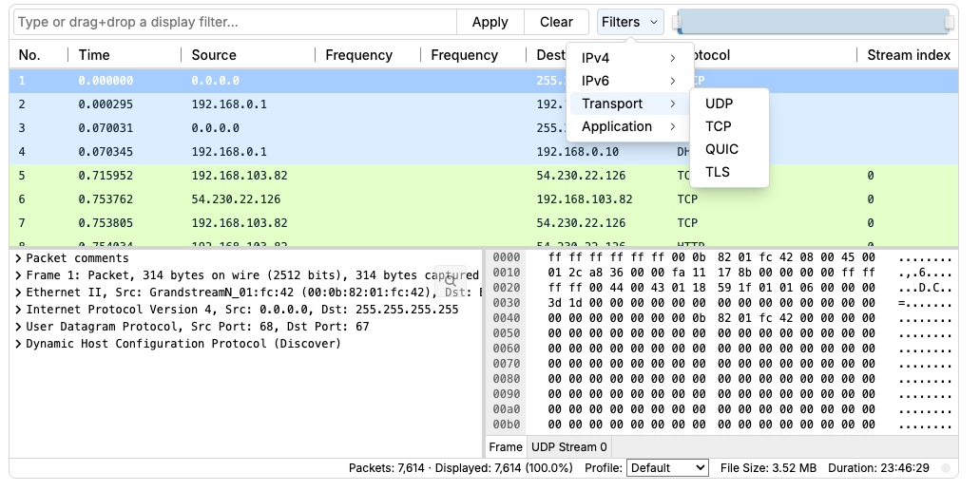
Task: Expand Internet Protocol Version 4 details
Action: pos(19,310)
